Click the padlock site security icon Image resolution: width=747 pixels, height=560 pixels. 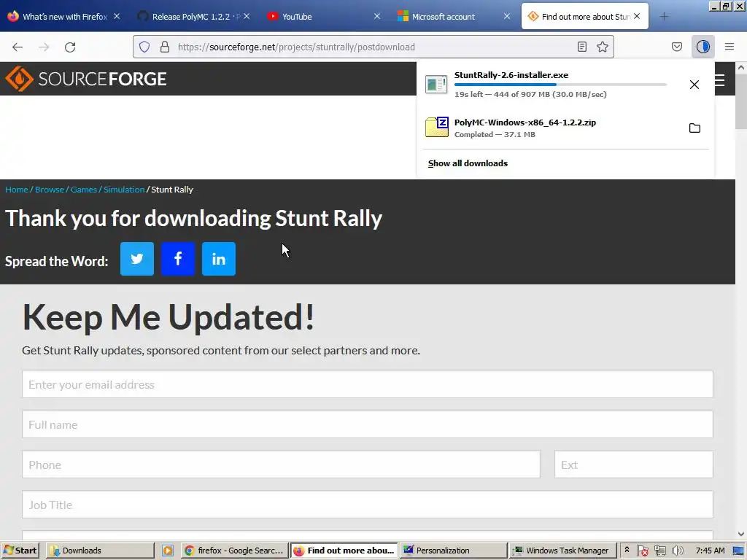(x=165, y=47)
